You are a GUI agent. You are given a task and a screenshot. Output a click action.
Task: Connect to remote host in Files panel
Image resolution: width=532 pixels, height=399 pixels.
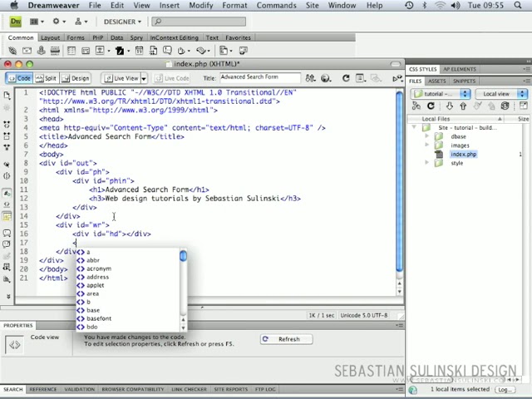(x=416, y=106)
